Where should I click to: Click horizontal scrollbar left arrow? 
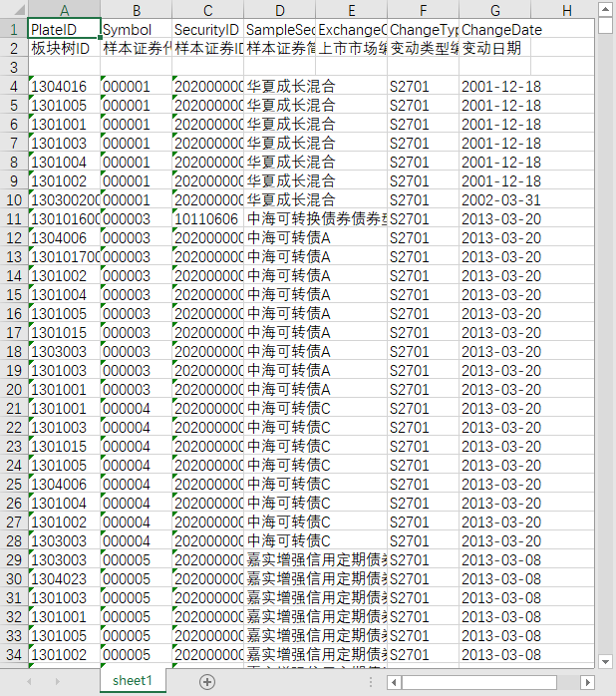[395, 682]
